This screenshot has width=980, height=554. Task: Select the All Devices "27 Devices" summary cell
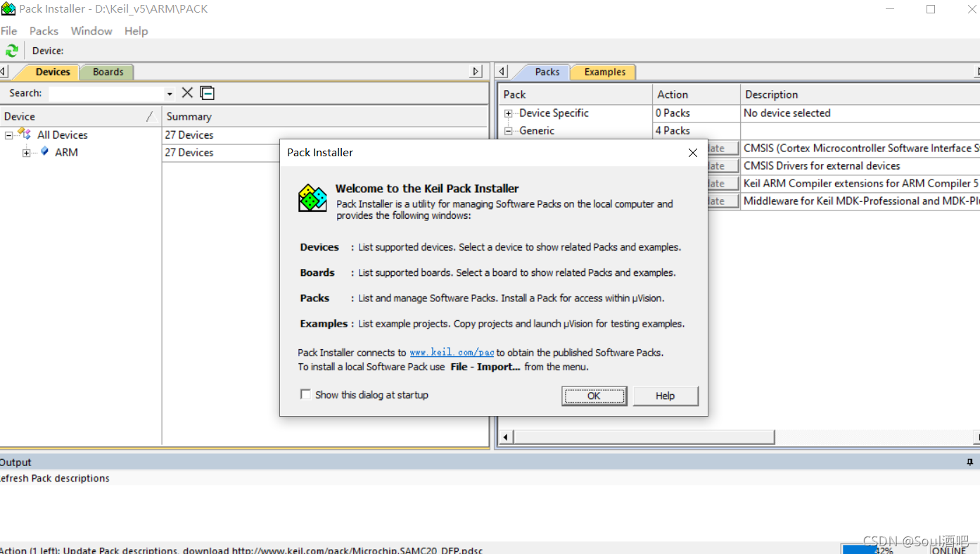coord(325,134)
